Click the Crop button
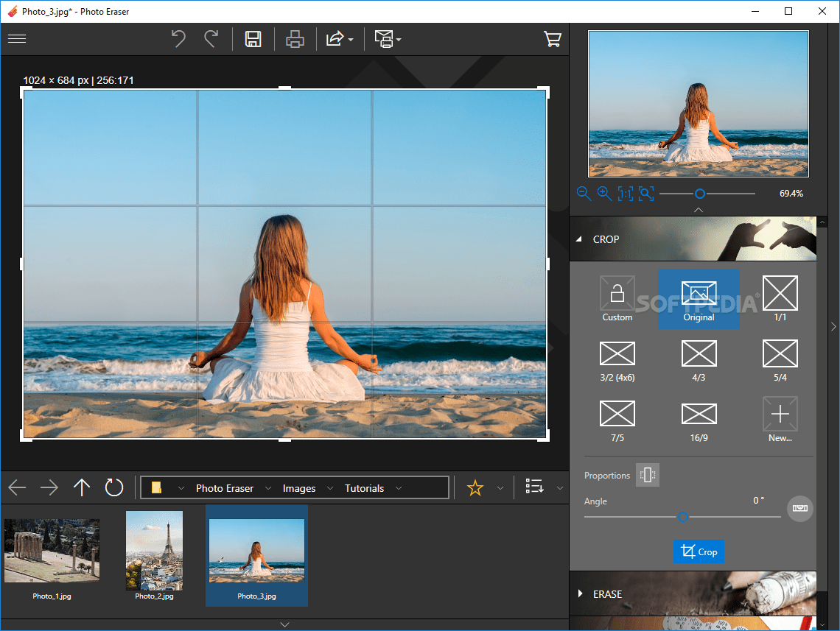This screenshot has height=631, width=840. 699,551
